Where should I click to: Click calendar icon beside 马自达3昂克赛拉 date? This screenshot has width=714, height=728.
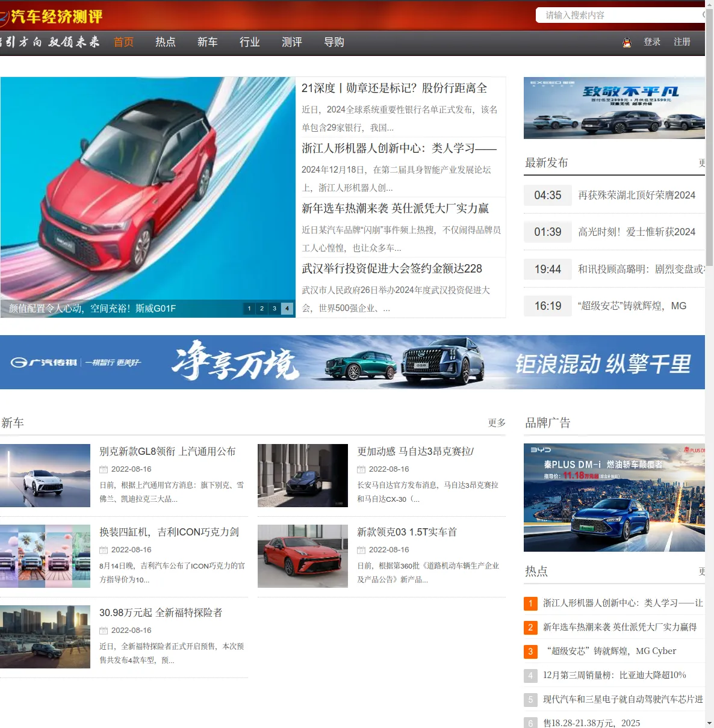(361, 469)
